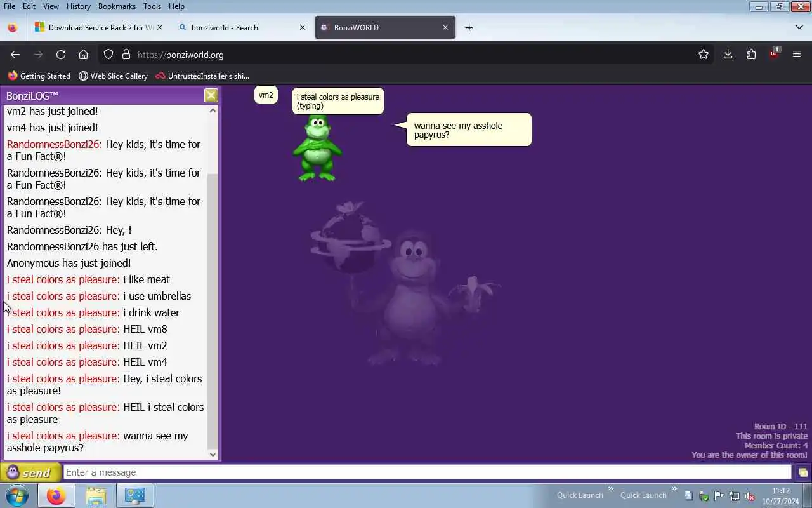Click the browser forward arrow

click(x=38, y=55)
